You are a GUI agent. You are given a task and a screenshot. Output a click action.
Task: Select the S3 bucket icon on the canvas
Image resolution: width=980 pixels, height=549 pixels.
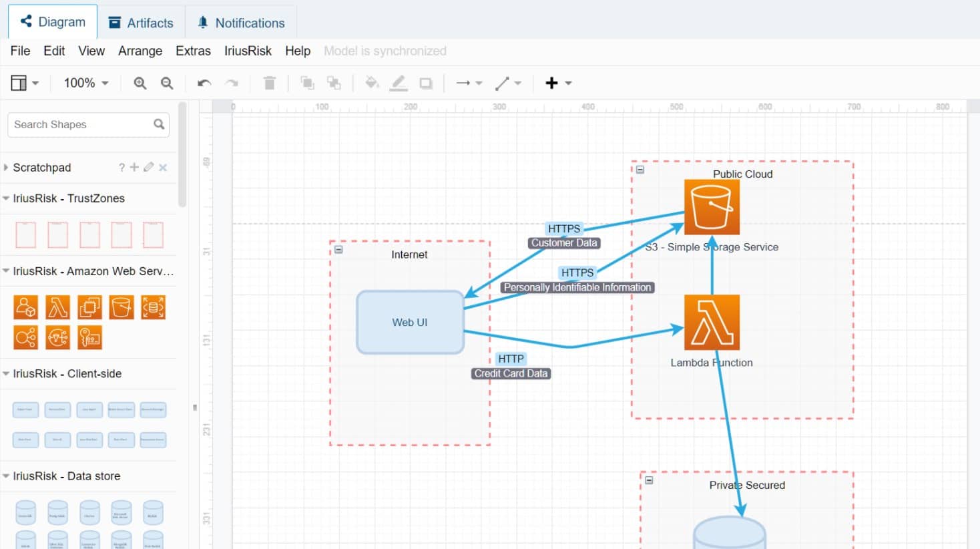click(712, 207)
